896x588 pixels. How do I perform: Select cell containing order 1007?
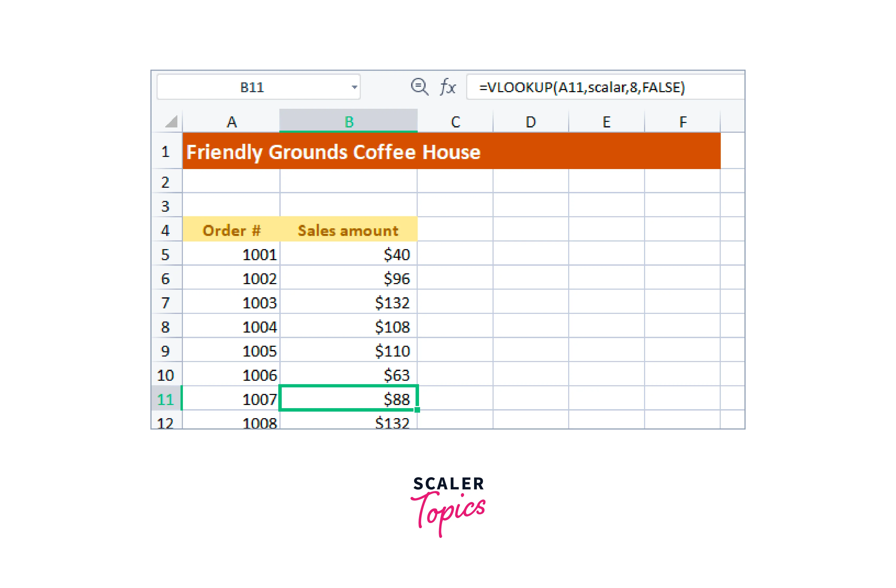[x=231, y=398]
